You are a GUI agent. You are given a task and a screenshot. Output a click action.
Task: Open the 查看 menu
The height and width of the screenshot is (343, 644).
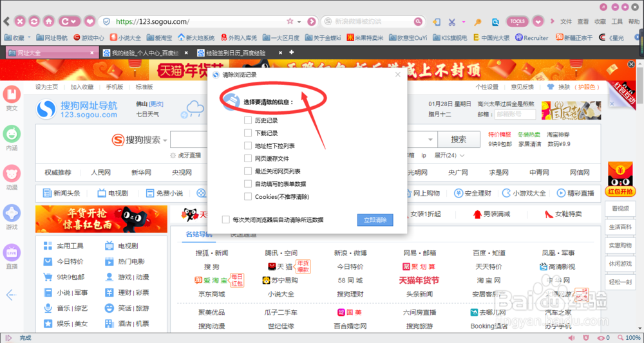point(583,21)
